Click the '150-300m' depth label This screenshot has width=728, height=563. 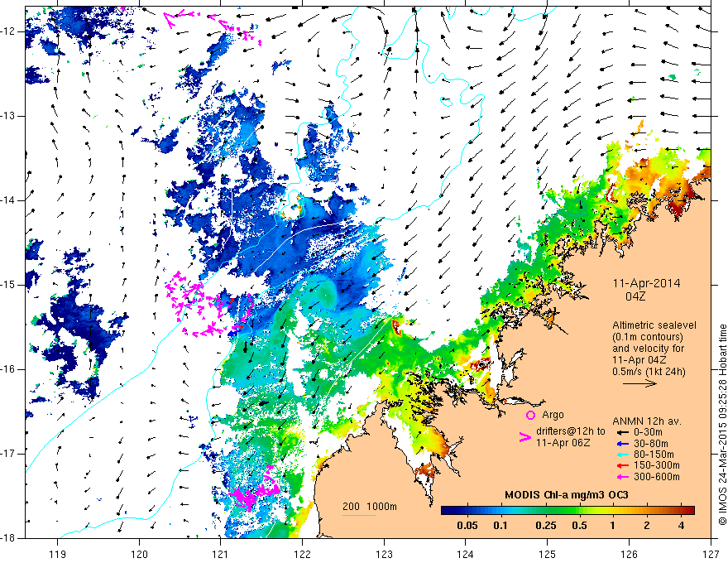(656, 466)
